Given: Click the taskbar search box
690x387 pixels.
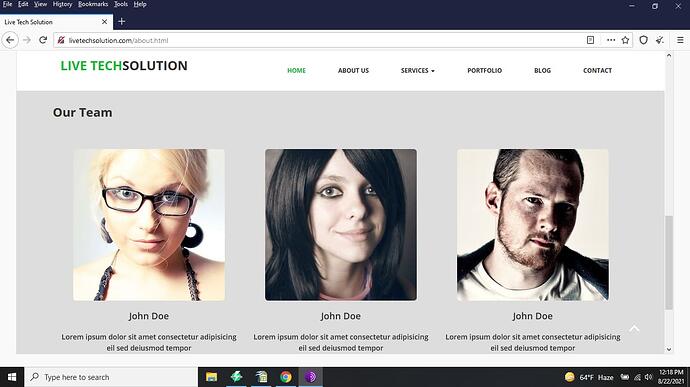Looking at the screenshot, I should (x=111, y=377).
